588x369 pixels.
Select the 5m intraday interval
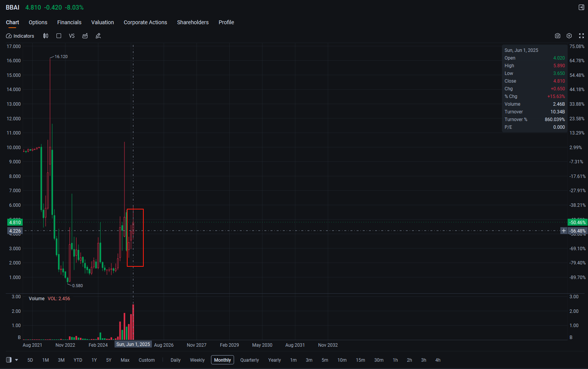click(x=325, y=360)
